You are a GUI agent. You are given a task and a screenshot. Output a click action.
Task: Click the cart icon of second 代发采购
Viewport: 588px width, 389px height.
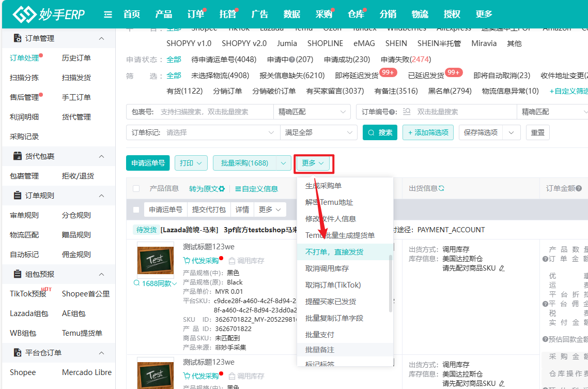[187, 376]
